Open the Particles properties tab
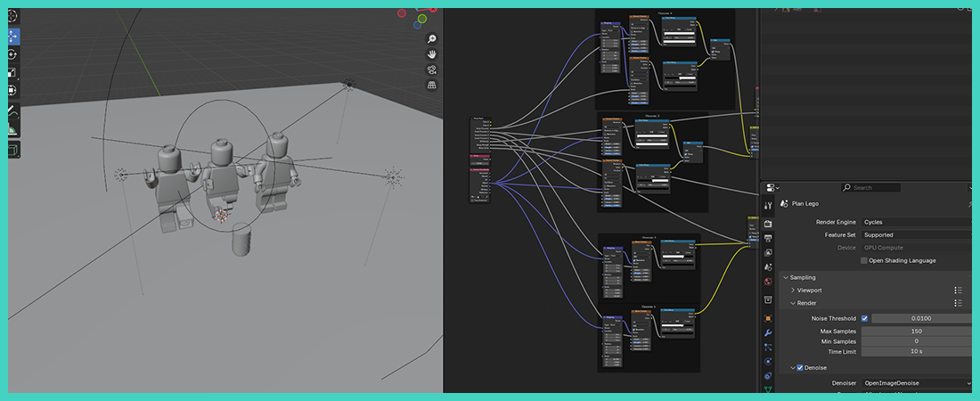980x401 pixels. 768,348
